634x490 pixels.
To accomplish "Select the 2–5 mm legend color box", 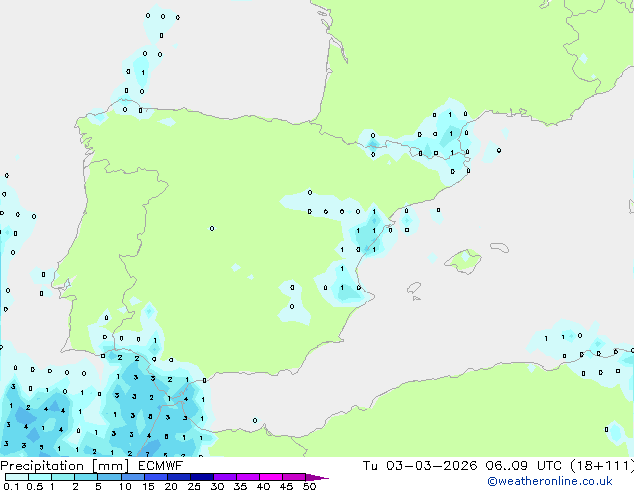I will click(86, 477).
